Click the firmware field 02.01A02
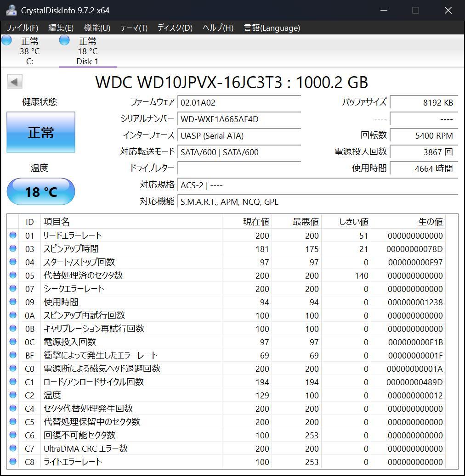The image size is (465, 476). (239, 102)
